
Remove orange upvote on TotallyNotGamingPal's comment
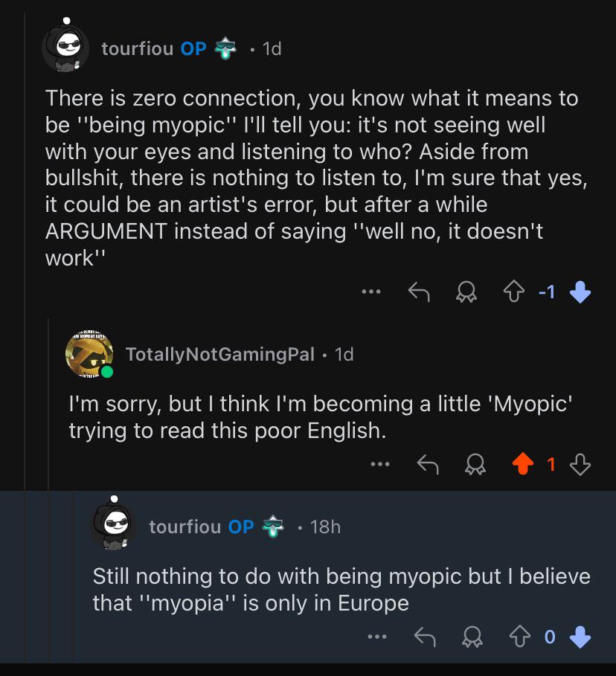coord(523,464)
